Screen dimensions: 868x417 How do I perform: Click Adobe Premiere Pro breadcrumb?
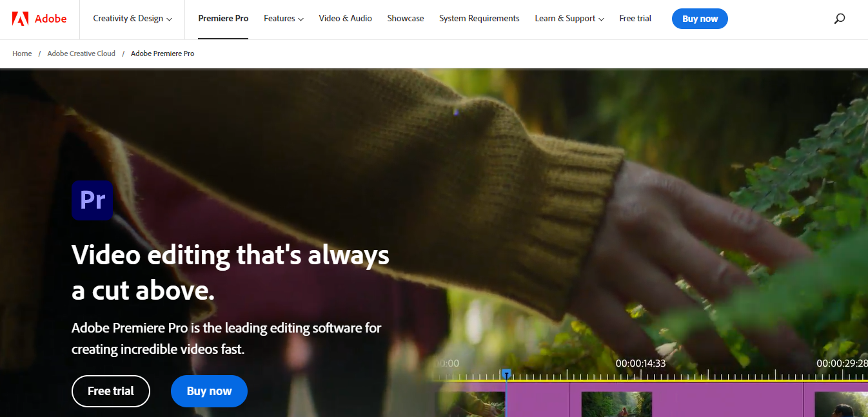pos(163,53)
